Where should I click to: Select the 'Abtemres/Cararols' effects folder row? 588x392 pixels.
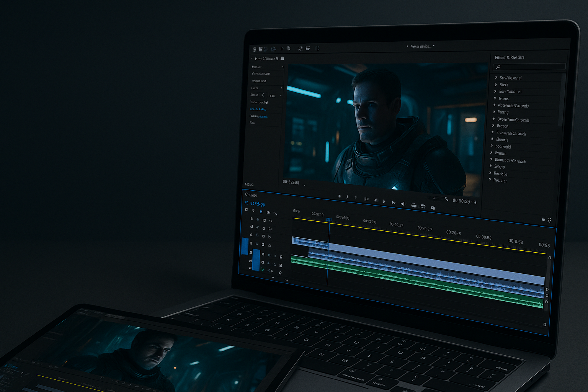pyautogui.click(x=524, y=106)
